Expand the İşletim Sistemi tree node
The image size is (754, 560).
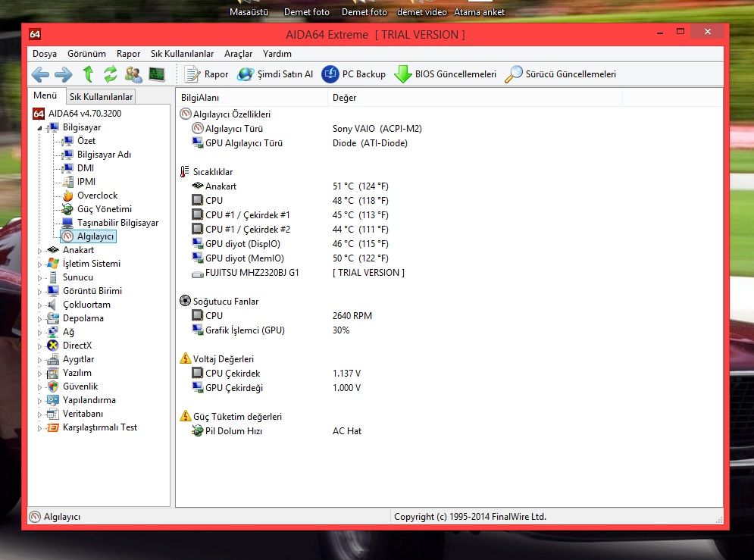pyautogui.click(x=40, y=264)
